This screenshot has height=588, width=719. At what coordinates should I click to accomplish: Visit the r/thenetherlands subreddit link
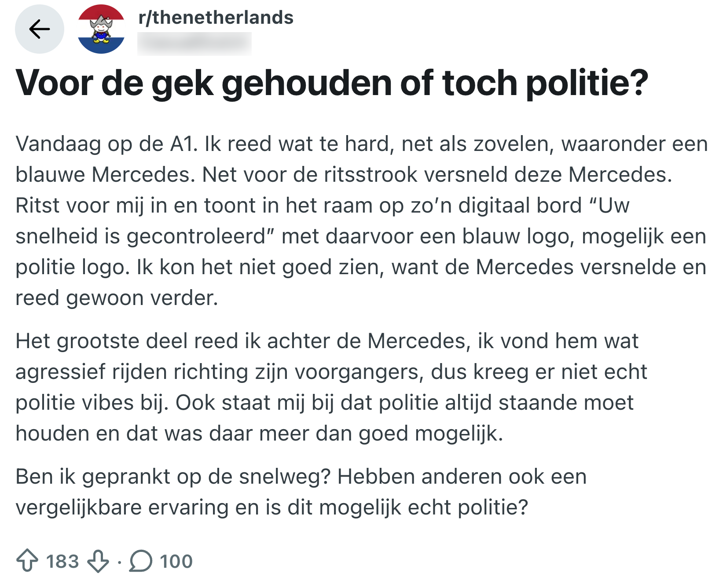[216, 18]
